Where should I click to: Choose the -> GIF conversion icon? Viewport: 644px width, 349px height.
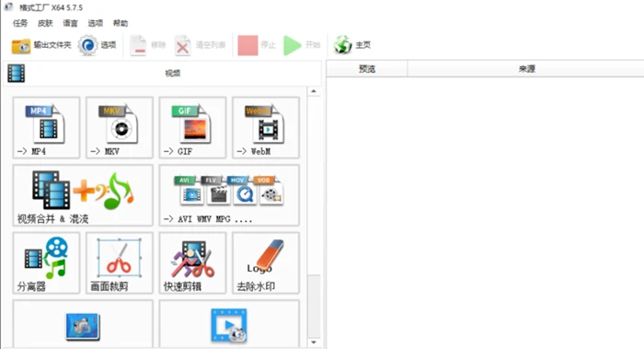pos(192,127)
